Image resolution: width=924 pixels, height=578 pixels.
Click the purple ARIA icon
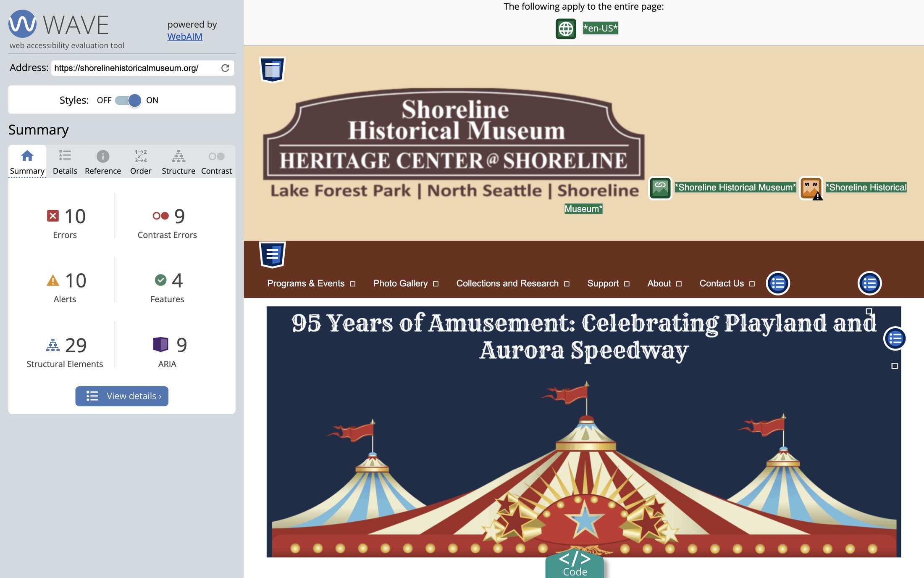tap(160, 344)
